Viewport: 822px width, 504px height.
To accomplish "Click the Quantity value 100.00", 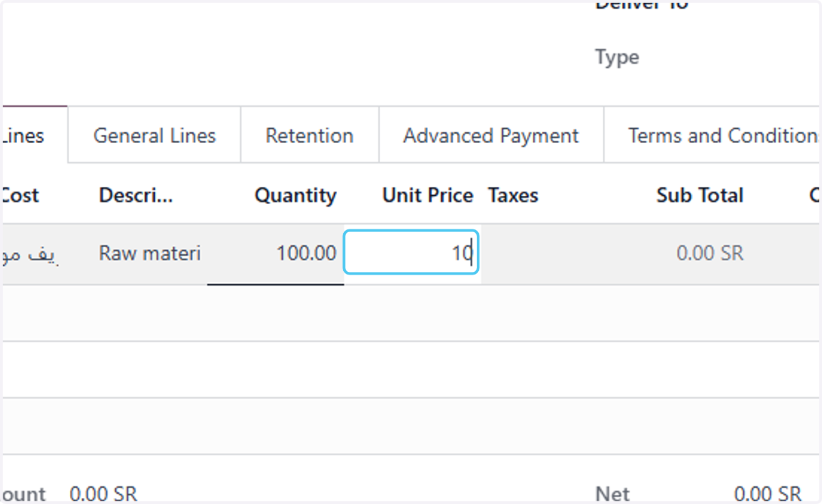I will (306, 254).
